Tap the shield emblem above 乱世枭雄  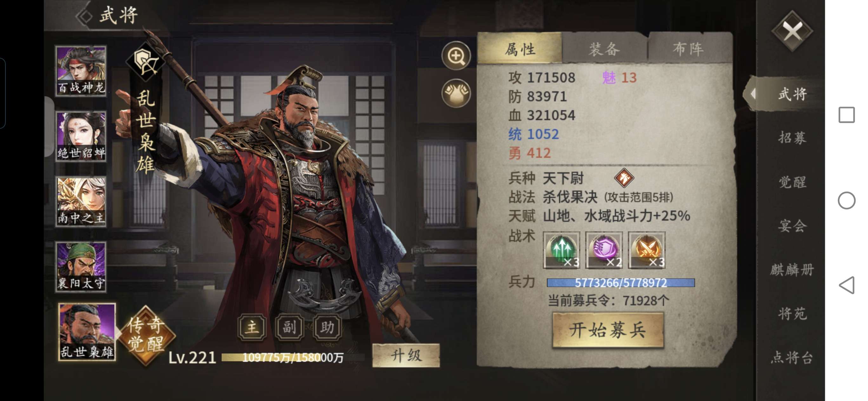click(146, 62)
